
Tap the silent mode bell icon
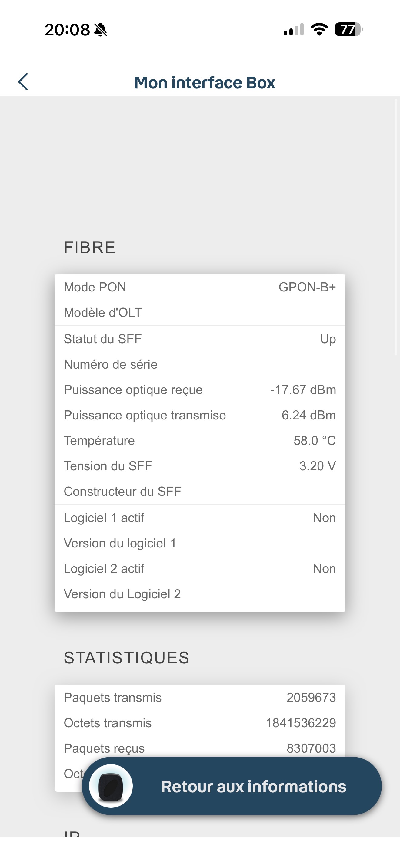tap(101, 30)
